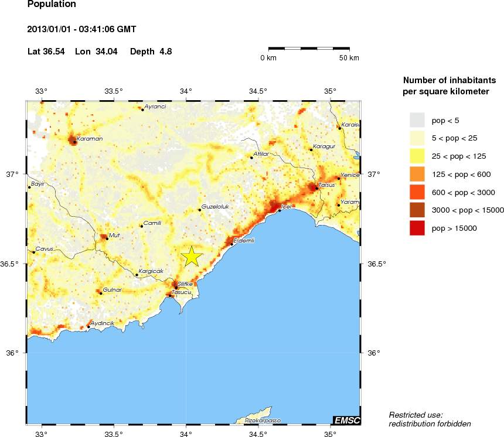Click the EMSC logo on the map

tap(347, 420)
